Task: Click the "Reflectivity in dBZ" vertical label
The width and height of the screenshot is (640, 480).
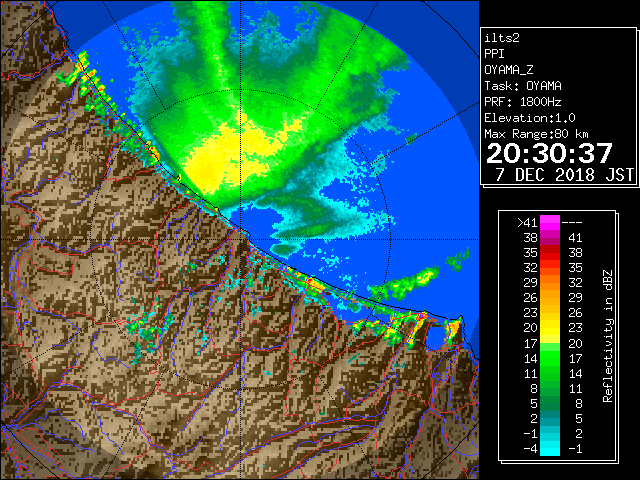Action: [x=608, y=336]
